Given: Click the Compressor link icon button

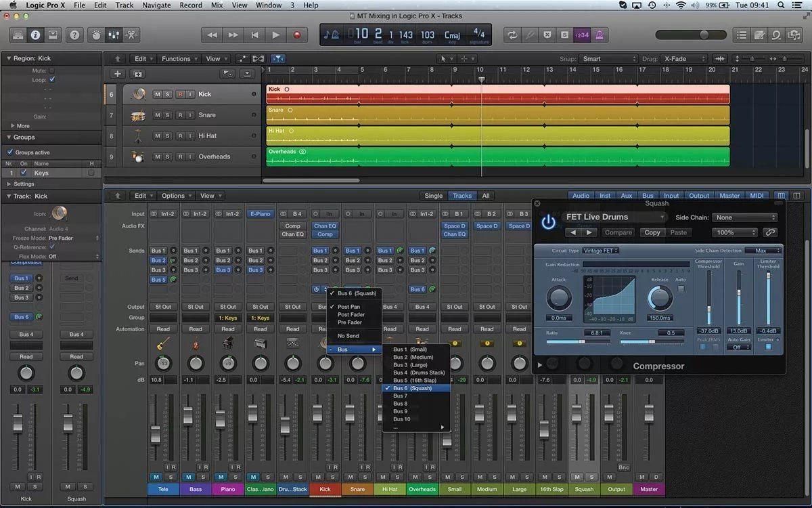Looking at the screenshot, I should coord(769,232).
